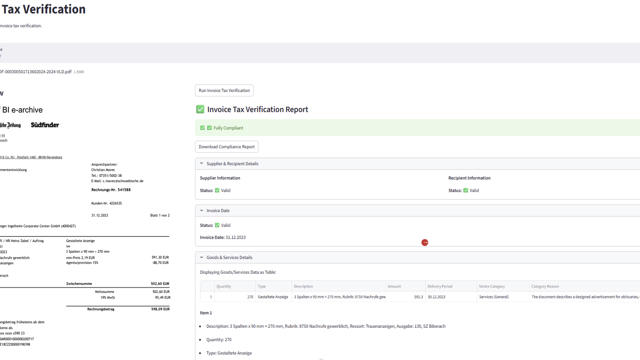This screenshot has height=360, width=640.
Task: Collapse the Invoice Date section
Action: (x=201, y=210)
